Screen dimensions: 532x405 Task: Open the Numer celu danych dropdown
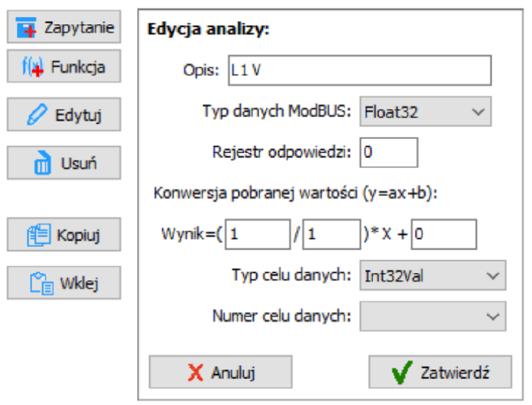pyautogui.click(x=433, y=316)
